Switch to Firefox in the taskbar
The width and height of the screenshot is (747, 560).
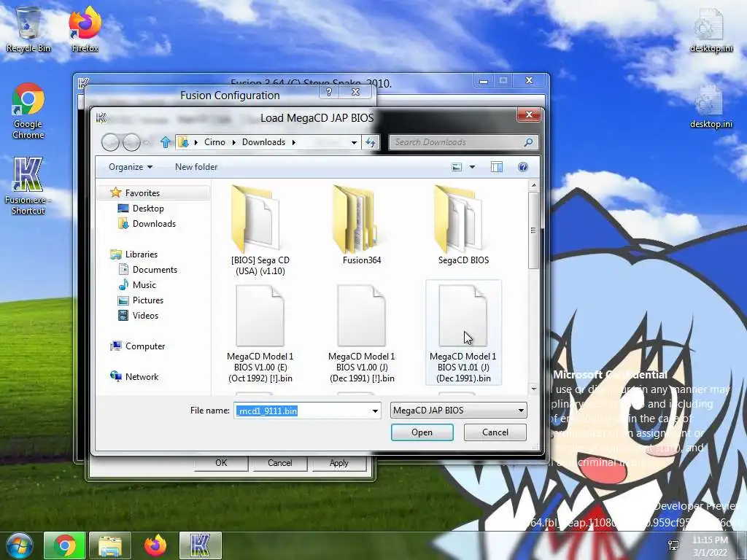[155, 545]
